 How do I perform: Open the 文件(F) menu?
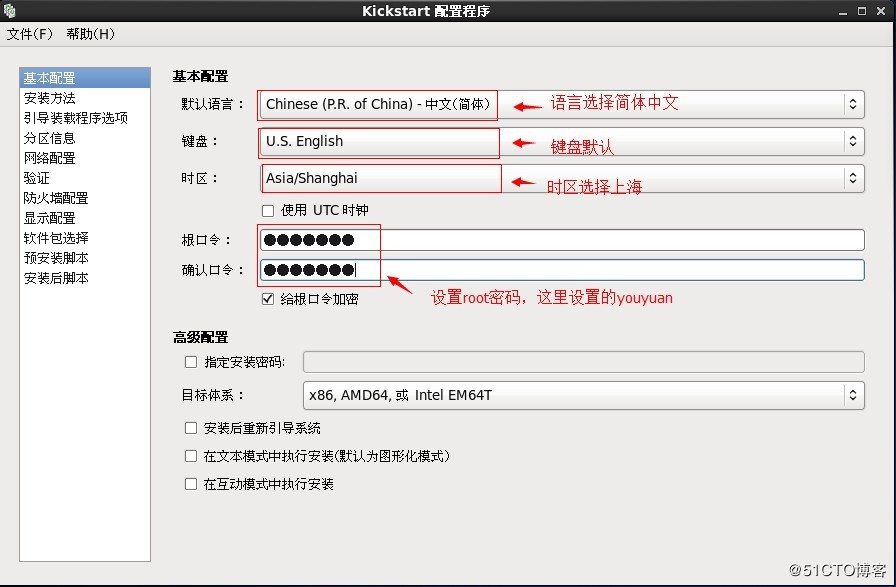point(29,34)
